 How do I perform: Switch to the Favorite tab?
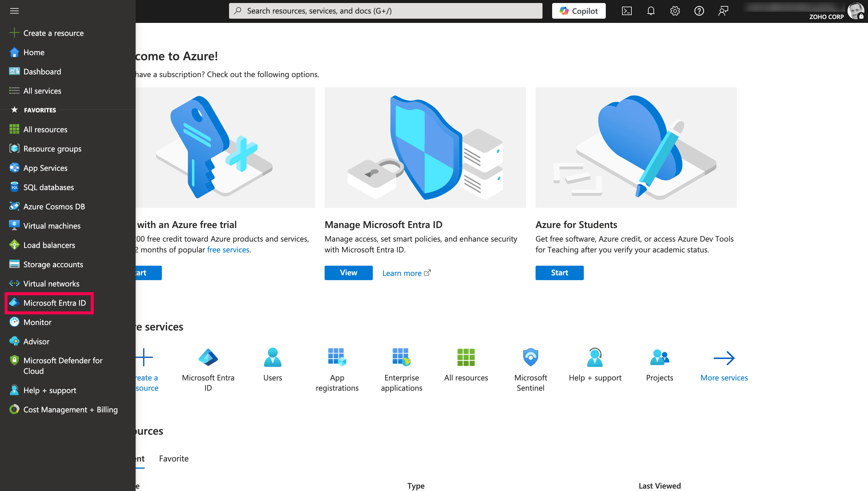pos(173,458)
